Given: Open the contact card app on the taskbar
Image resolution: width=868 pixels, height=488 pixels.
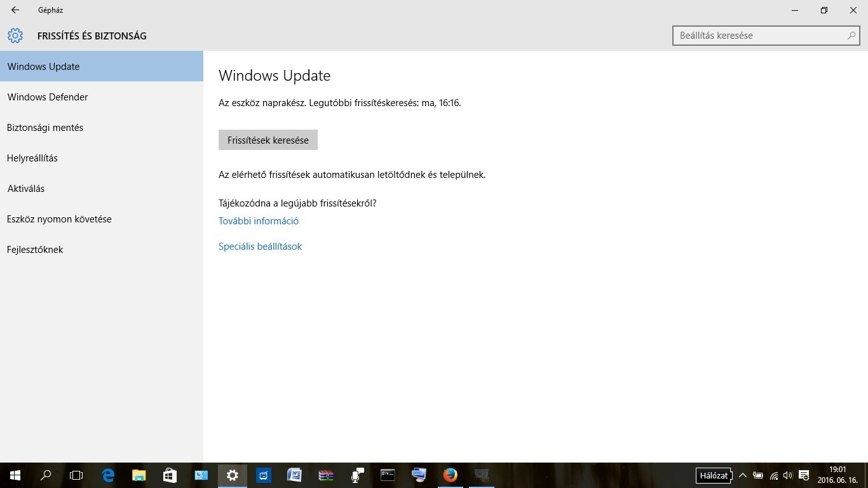Looking at the screenshot, I should click(201, 475).
